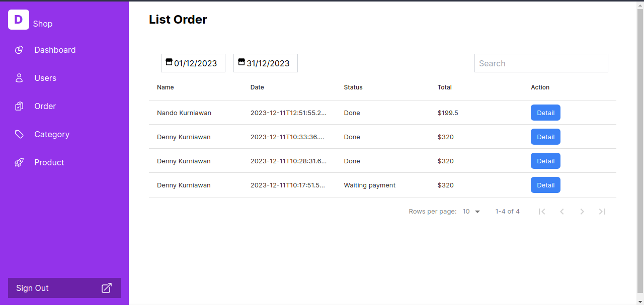Screen dimensions: 644x305
Task: Go to the last page
Action: point(602,212)
